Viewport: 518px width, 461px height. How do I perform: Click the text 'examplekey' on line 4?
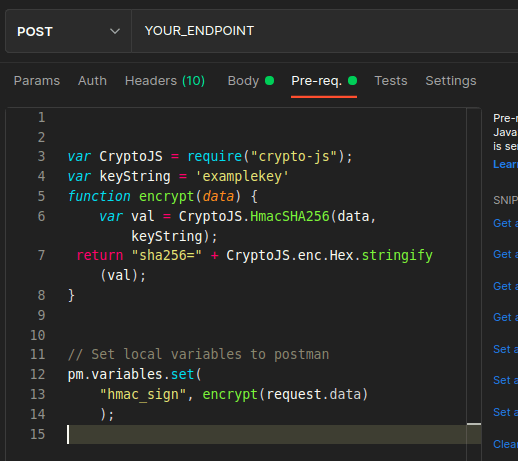242,176
